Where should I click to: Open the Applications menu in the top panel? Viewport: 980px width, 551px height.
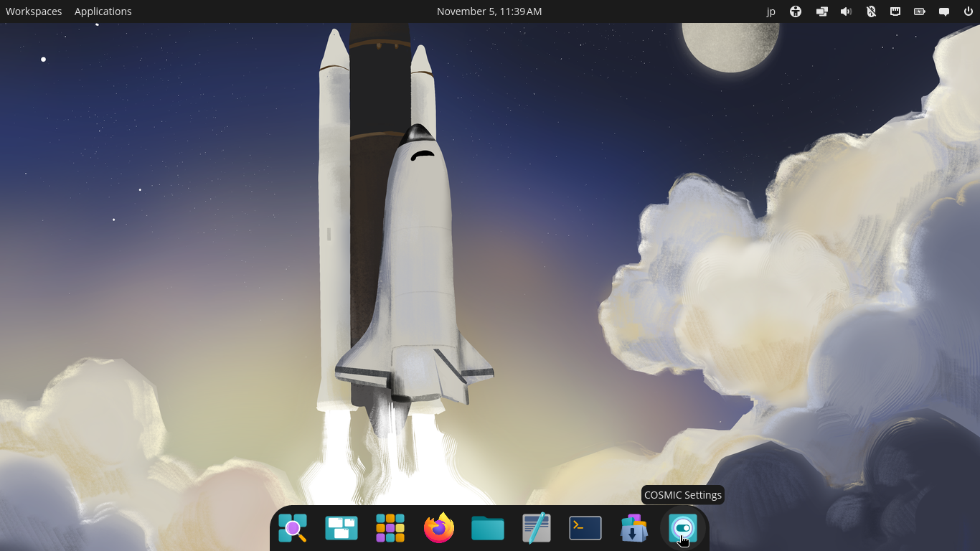pos(103,11)
